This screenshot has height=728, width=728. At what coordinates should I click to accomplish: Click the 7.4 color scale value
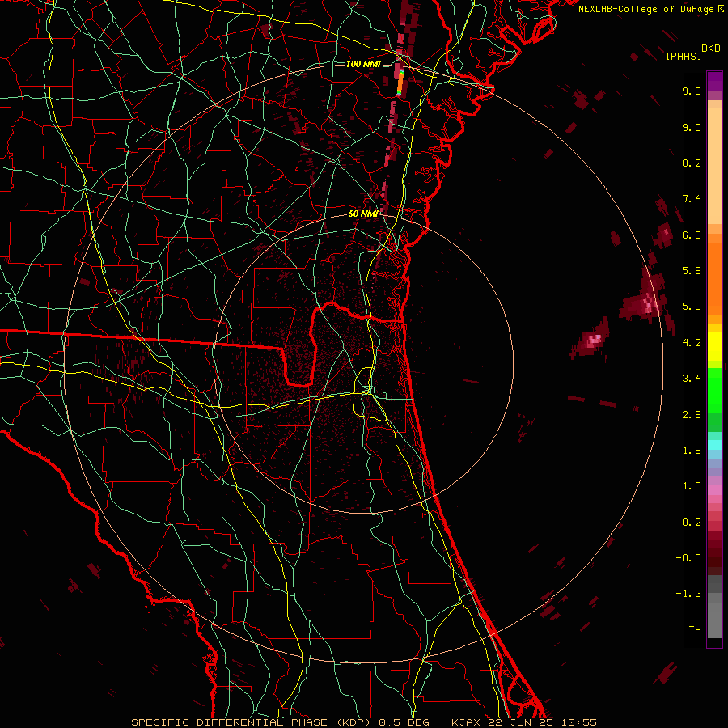(x=692, y=199)
